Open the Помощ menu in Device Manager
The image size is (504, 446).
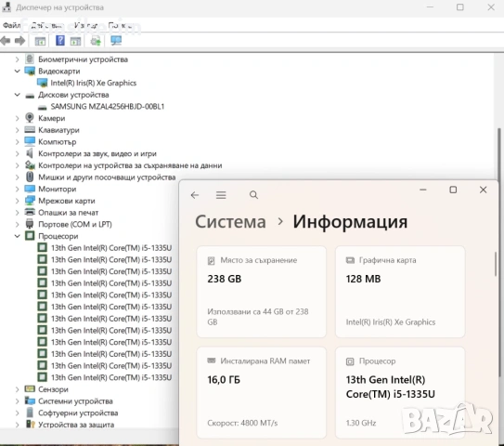pos(121,25)
